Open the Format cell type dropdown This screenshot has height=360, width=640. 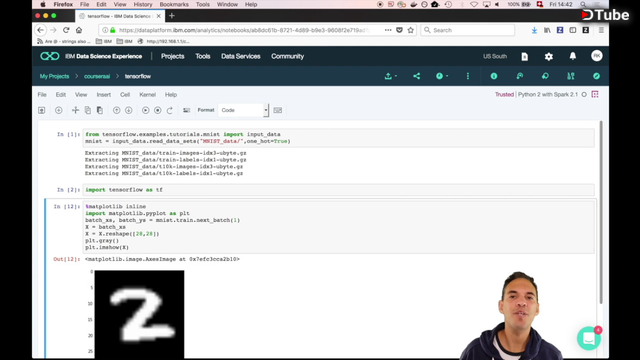243,110
